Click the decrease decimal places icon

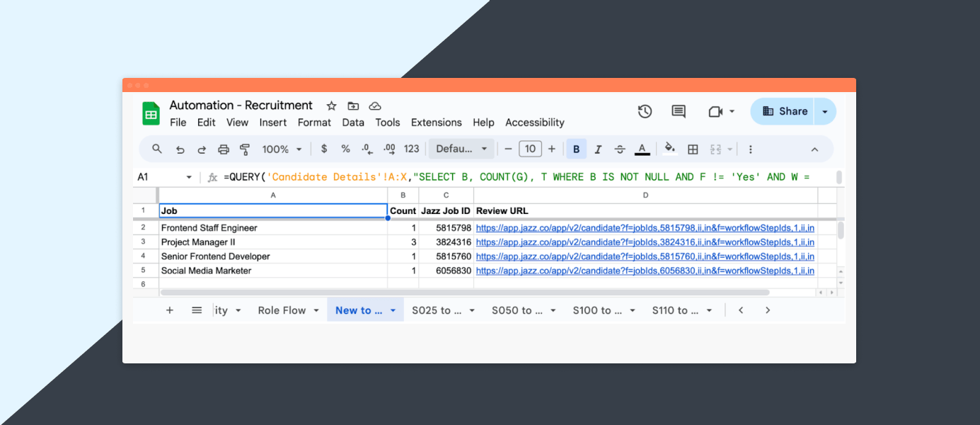tap(367, 149)
